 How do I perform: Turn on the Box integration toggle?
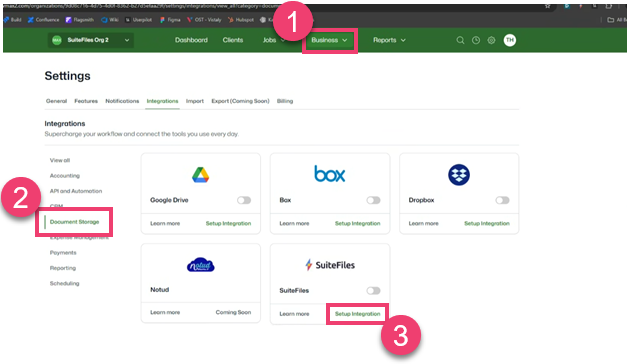373,200
